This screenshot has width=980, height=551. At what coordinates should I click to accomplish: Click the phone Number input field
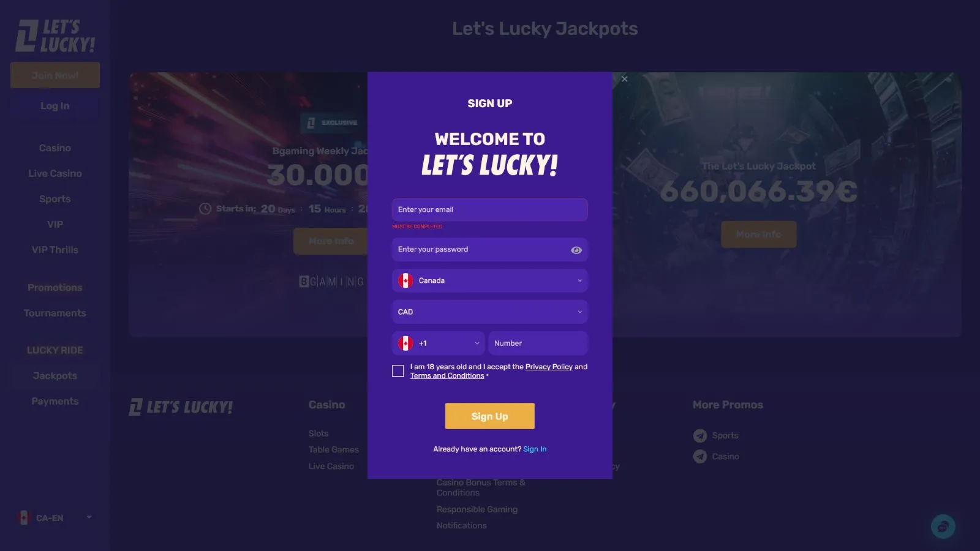coord(538,343)
